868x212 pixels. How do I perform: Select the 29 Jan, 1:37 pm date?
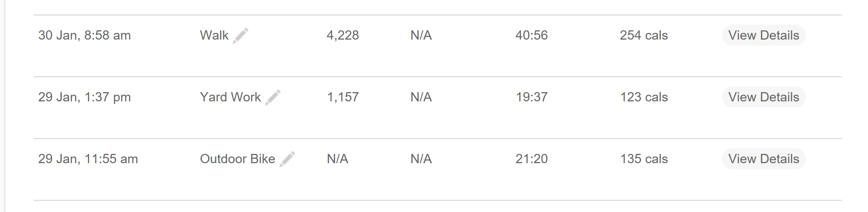pyautogui.click(x=85, y=97)
